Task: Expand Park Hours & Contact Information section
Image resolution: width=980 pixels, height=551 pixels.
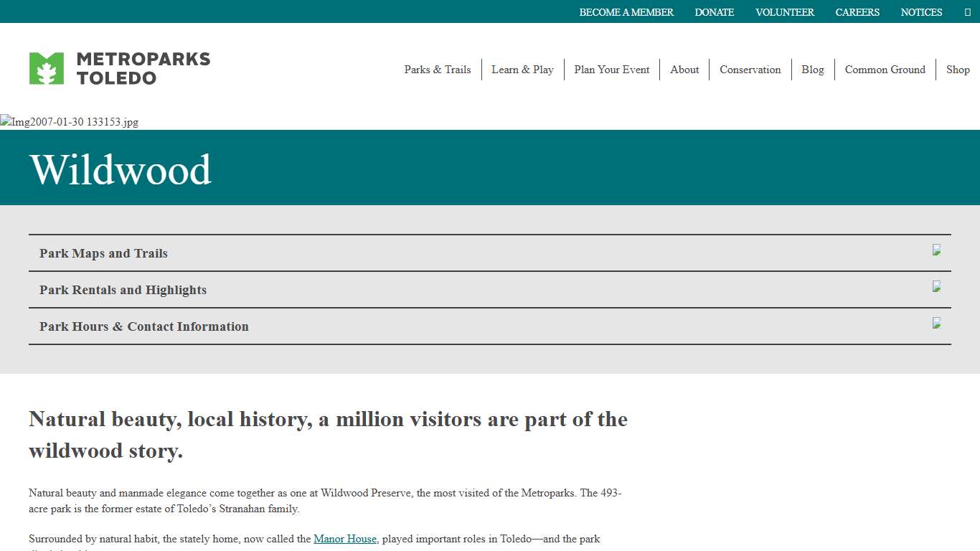Action: pyautogui.click(x=143, y=326)
